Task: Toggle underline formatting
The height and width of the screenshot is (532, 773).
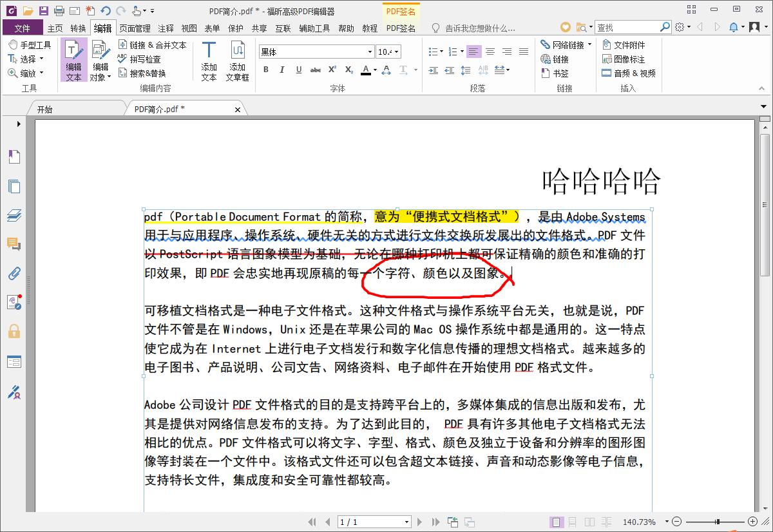Action: (299, 70)
